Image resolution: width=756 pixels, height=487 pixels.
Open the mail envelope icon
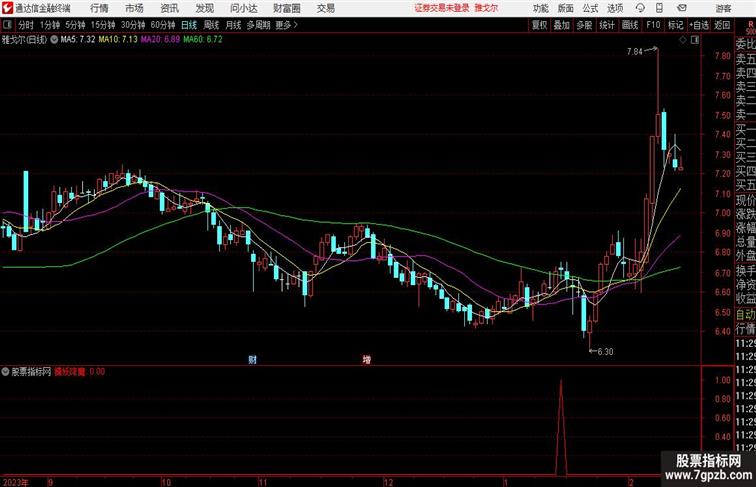tap(682, 8)
